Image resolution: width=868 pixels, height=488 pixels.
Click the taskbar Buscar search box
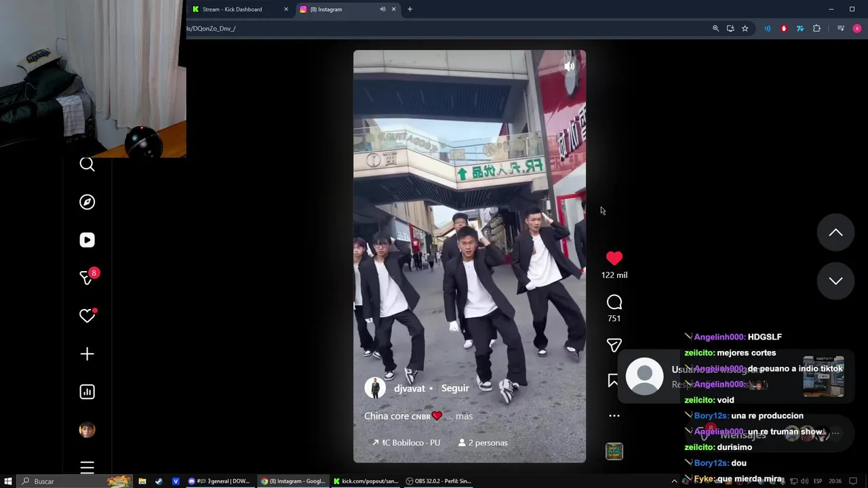pos(73,481)
